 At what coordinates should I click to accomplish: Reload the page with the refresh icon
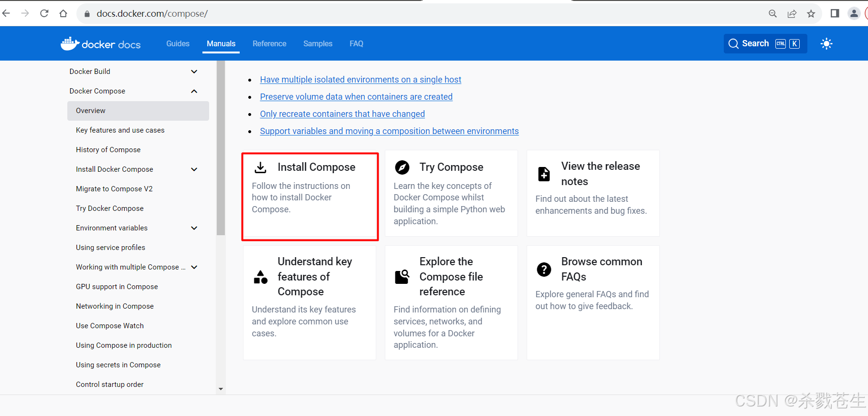[x=44, y=13]
